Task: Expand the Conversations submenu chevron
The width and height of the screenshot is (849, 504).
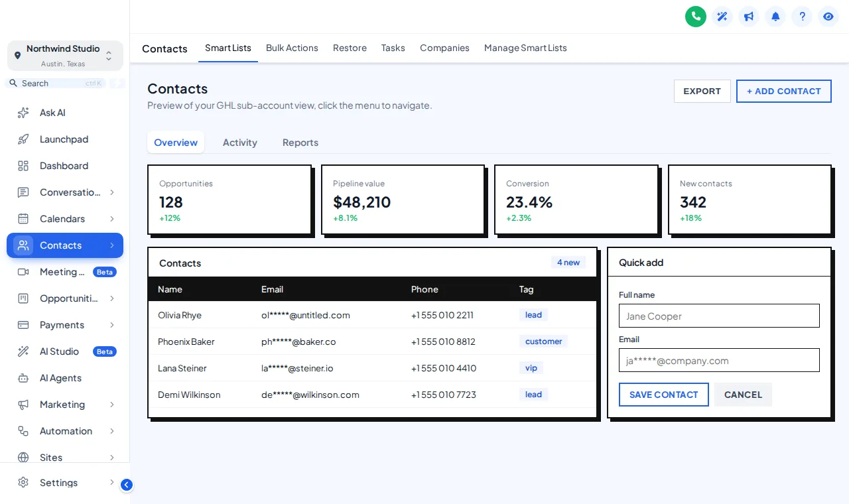Action: tap(112, 192)
